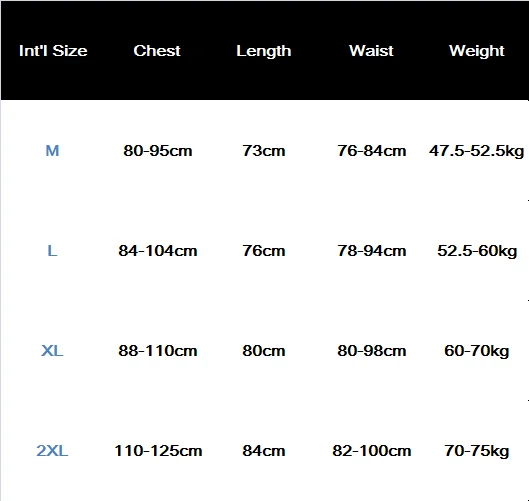Select the 2XL size label
Viewport: 529px width, 501px height.
coord(52,451)
